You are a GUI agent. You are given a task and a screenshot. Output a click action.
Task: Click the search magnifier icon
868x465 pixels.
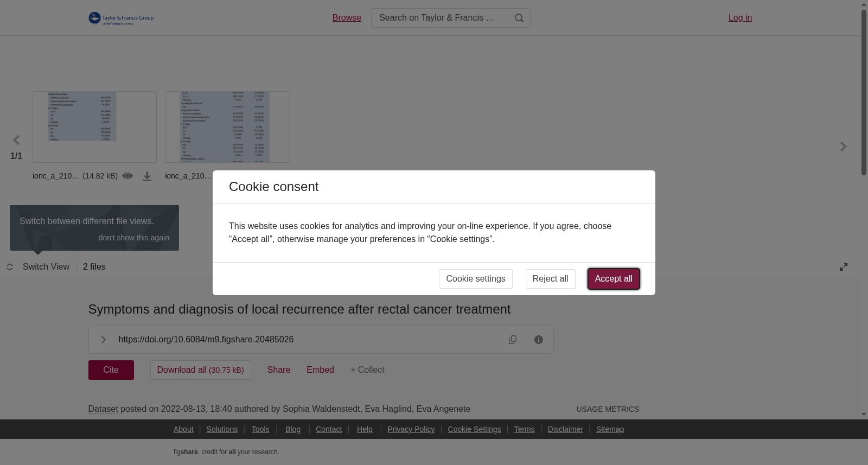519,18
